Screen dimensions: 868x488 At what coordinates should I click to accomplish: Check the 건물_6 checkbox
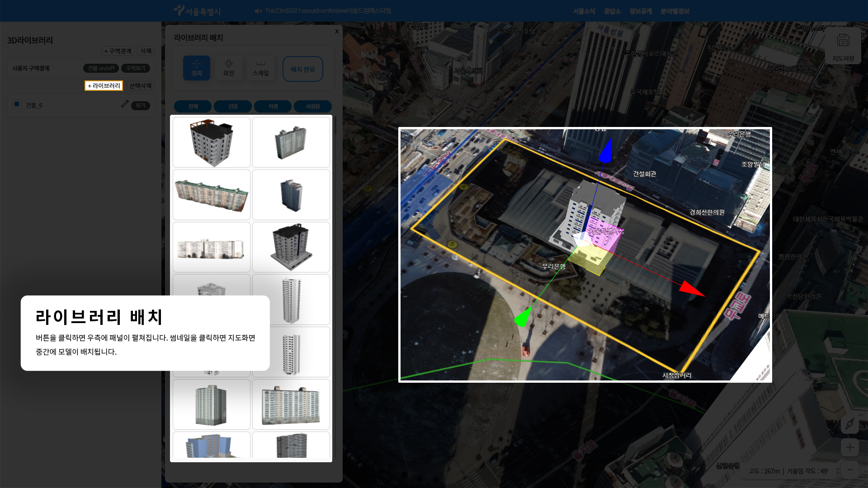17,104
